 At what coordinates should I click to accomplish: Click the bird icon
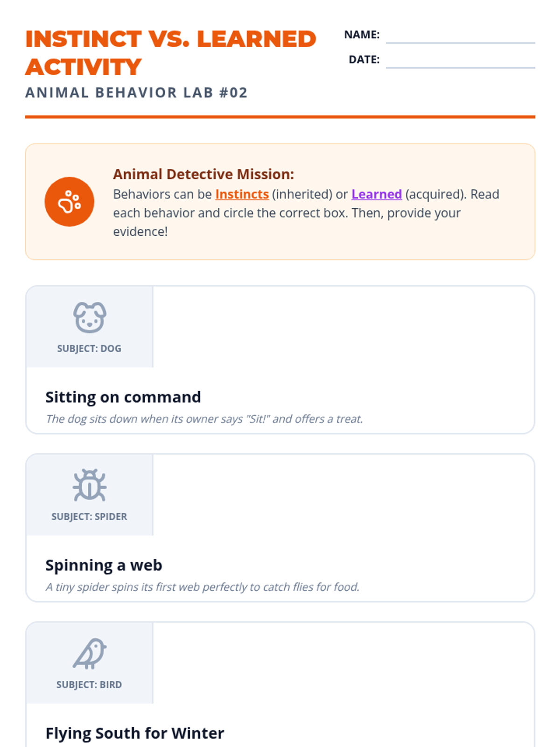pos(90,653)
